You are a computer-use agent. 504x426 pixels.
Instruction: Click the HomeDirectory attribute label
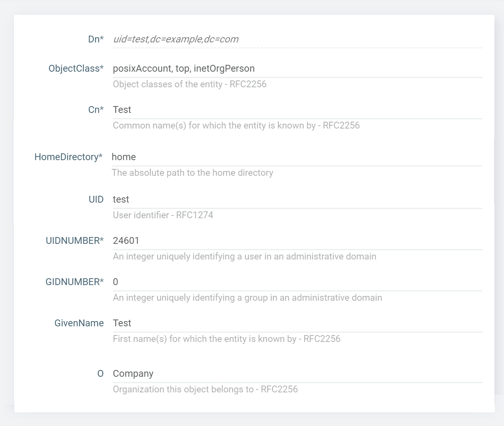(x=68, y=157)
